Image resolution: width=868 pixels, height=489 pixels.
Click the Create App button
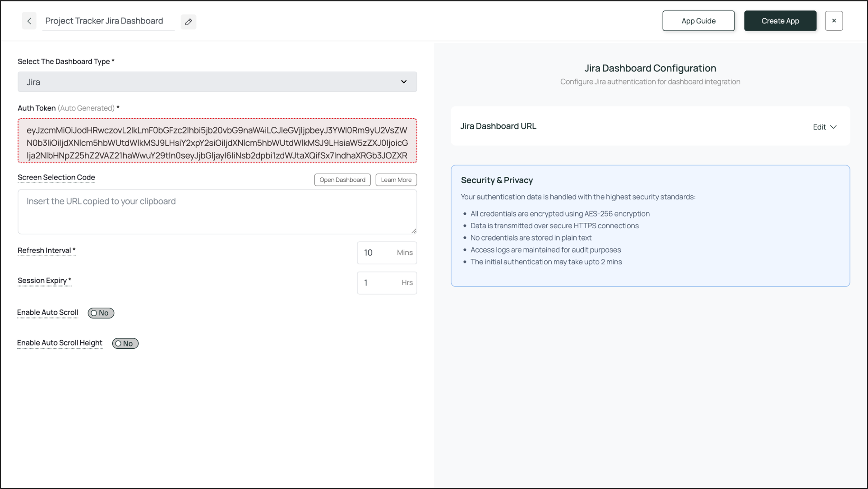(780, 20)
